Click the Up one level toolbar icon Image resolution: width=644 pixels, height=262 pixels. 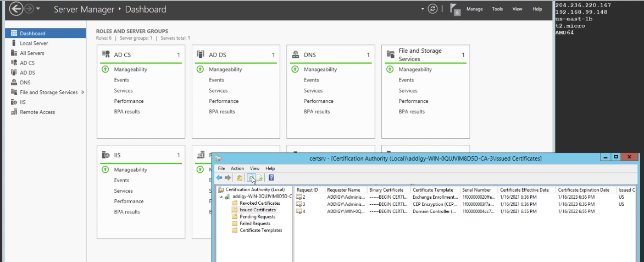pyautogui.click(x=240, y=178)
